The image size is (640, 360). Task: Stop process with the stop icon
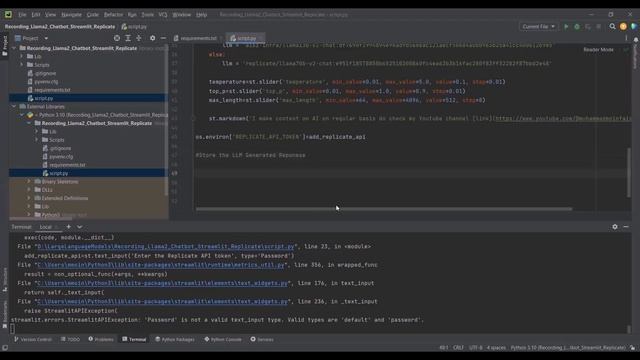coord(598,27)
